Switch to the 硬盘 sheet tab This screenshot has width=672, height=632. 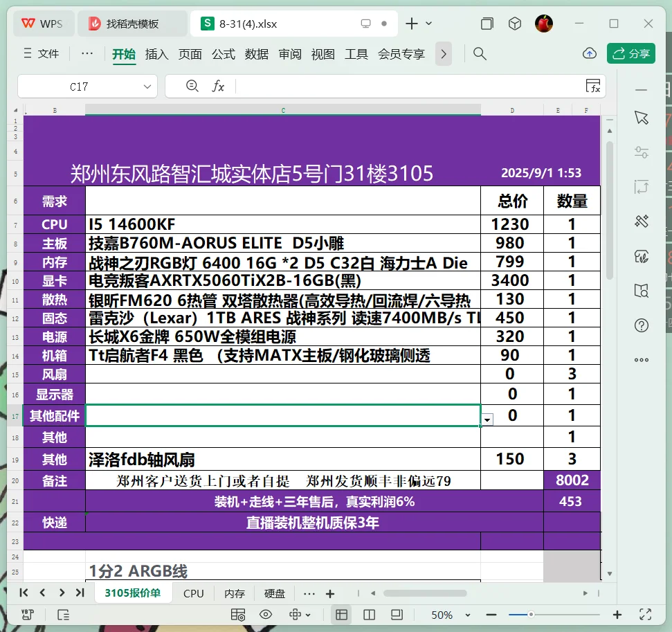274,593
